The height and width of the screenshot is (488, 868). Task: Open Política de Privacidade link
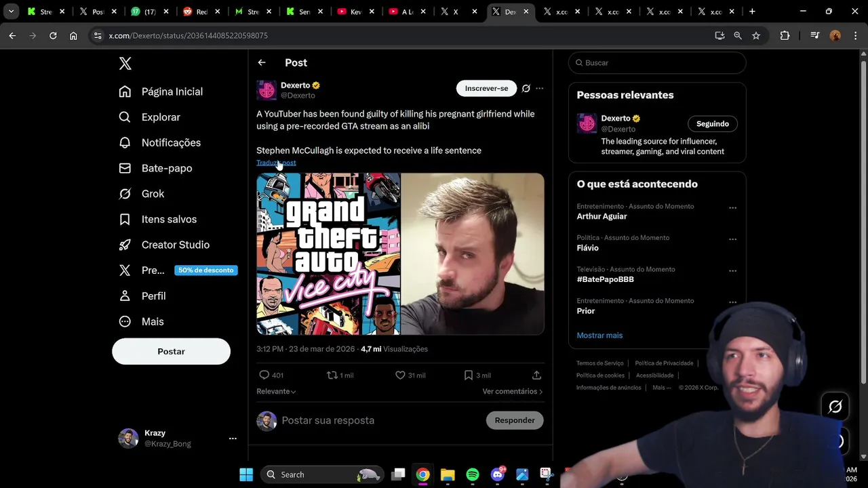[x=664, y=363]
